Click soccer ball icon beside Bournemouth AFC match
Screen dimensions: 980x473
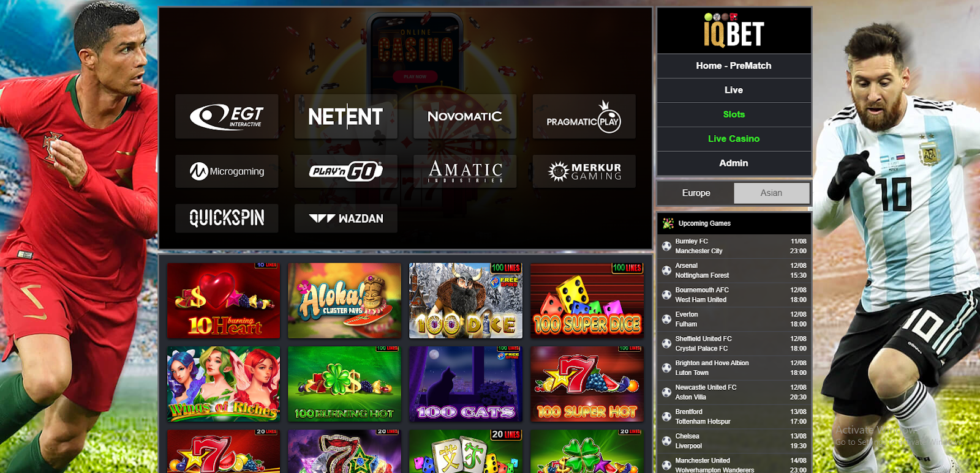pos(666,295)
